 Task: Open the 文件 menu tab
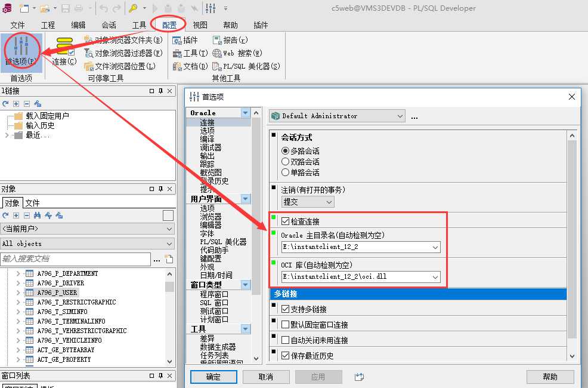click(17, 25)
